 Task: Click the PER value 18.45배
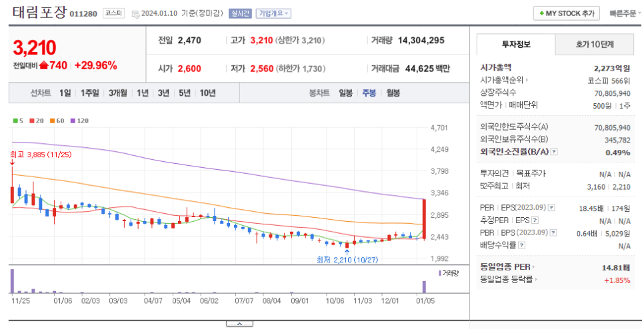coord(591,208)
